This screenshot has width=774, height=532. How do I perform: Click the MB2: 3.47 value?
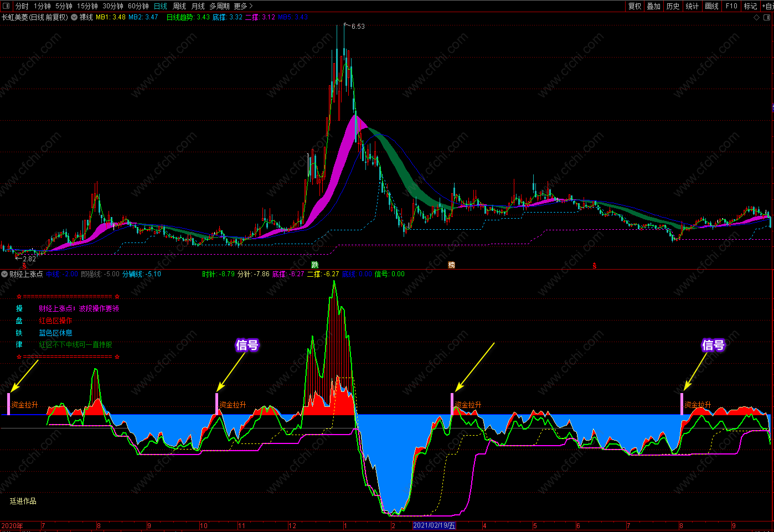[143, 17]
